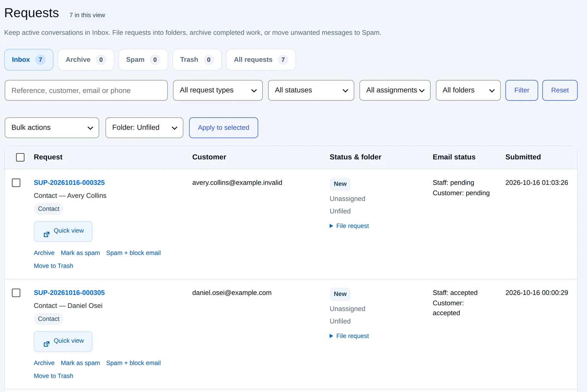Open request SUP-20261016-000305
This screenshot has height=392, width=587.
[69, 293]
